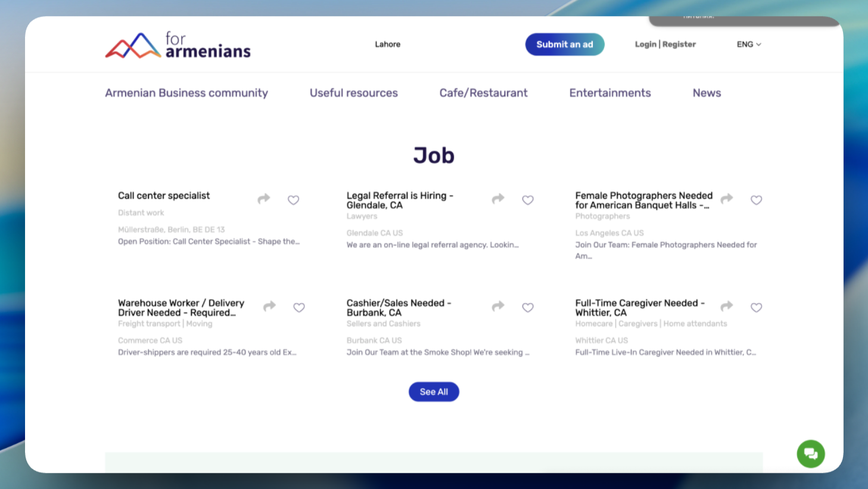
Task: Favorite the Call center specialist job
Action: (x=293, y=200)
